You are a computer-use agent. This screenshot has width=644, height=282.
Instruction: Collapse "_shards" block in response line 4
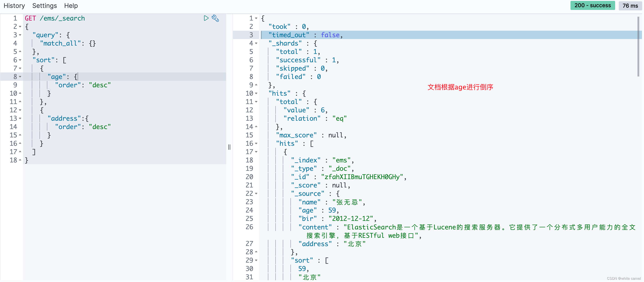tap(256, 43)
